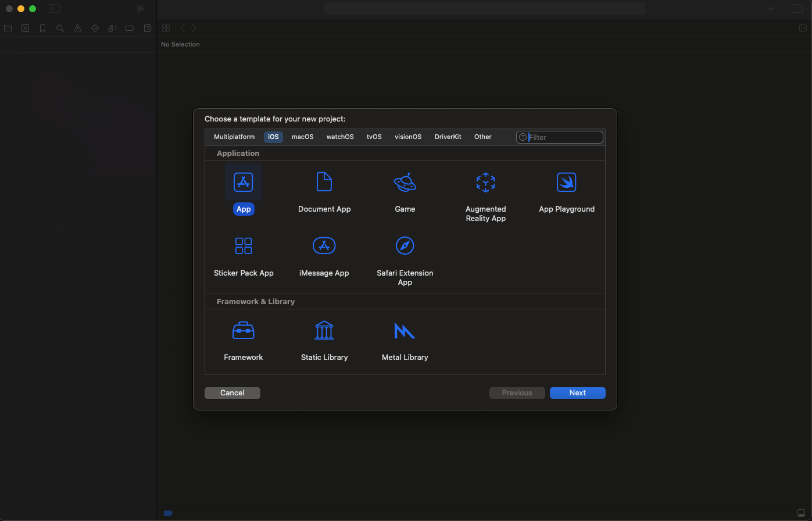Go back with the left chevron in editor bar
This screenshot has width=812, height=521.
click(x=183, y=28)
